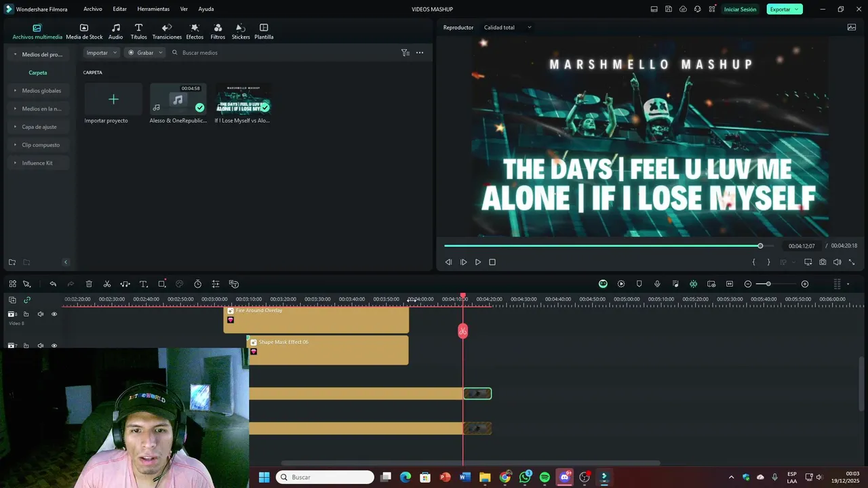The height and width of the screenshot is (488, 868).
Task: Open the text tool in the timeline toolbar
Action: click(144, 284)
